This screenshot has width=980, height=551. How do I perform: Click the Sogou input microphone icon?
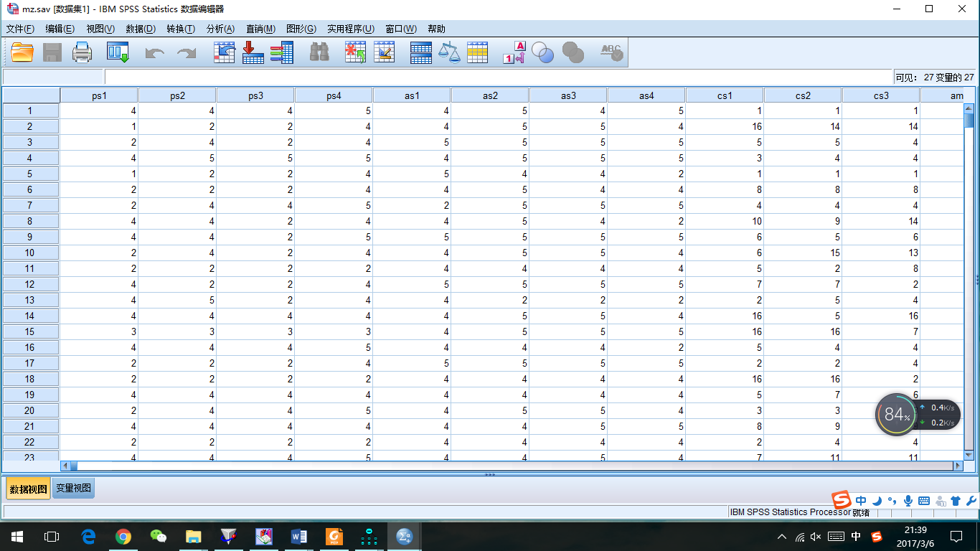tap(908, 500)
